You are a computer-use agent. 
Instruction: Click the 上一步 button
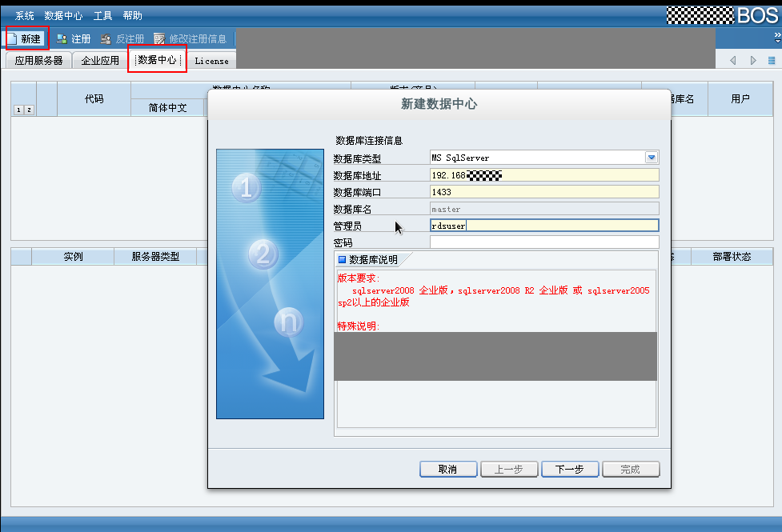[x=509, y=469]
